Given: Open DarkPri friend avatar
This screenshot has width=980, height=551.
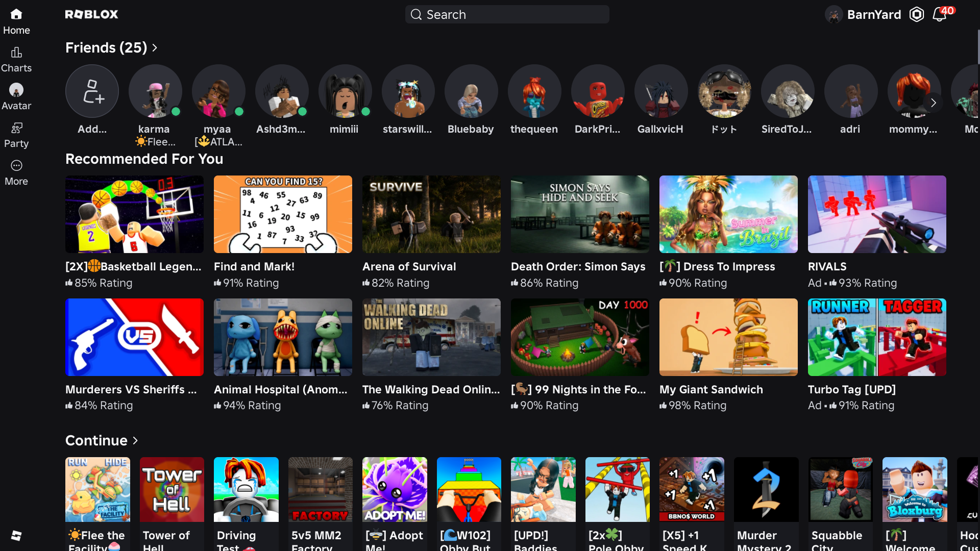Looking at the screenshot, I should 598,91.
